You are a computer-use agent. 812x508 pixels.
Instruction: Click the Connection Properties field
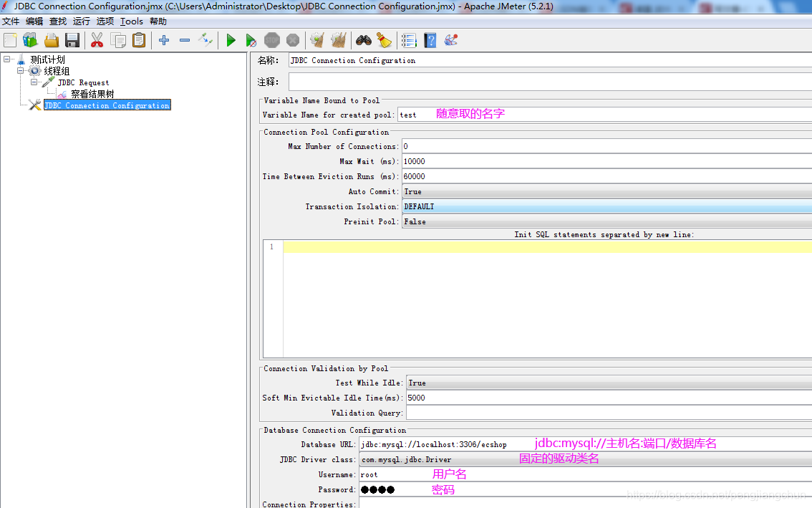click(586, 504)
